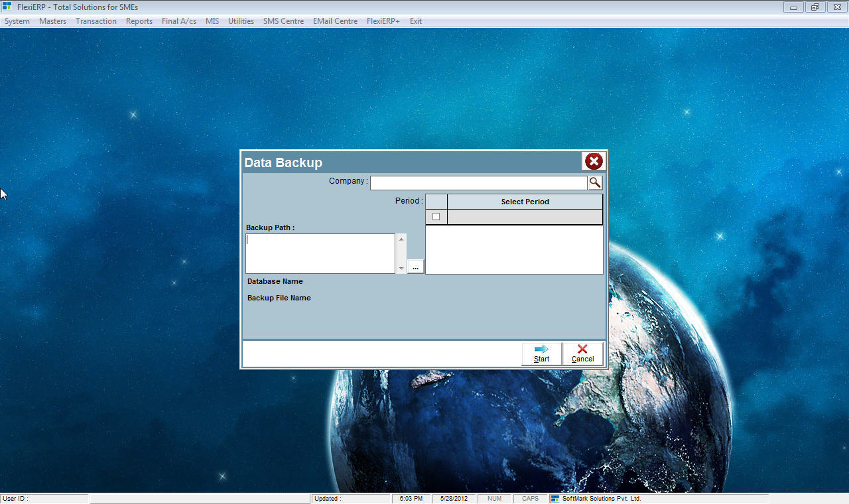Screen dimensions: 849x504
Task: Restore down the FlexiERP window
Action: point(815,7)
